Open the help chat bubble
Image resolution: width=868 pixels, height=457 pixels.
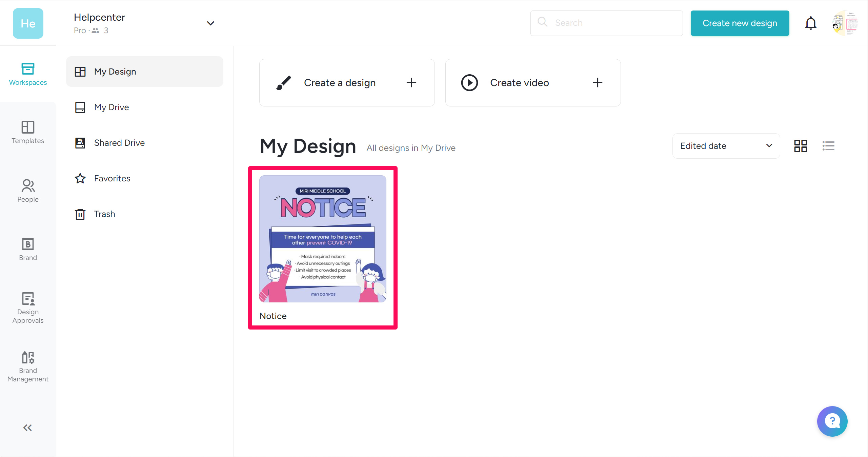pos(832,421)
